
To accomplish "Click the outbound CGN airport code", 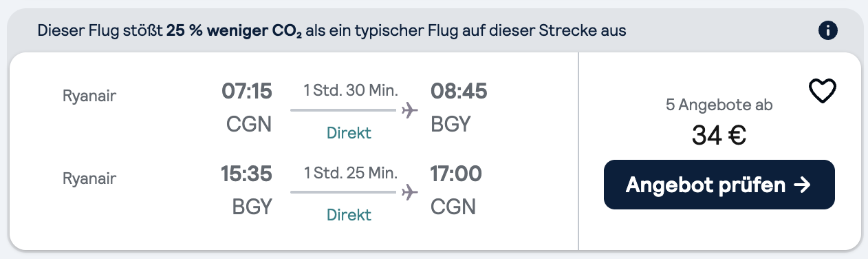I will click(249, 125).
